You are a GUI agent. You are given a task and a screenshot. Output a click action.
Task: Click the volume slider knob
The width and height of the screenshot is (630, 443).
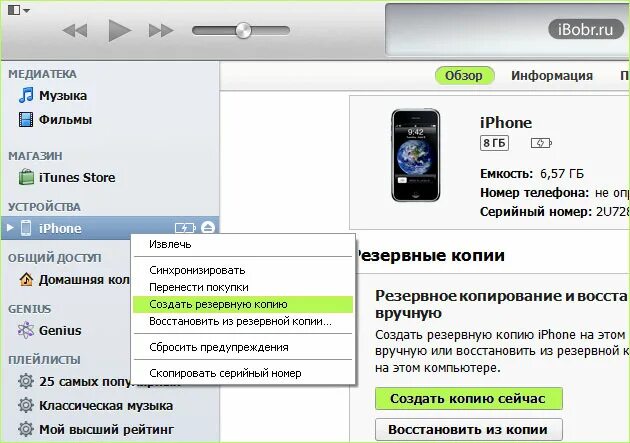[243, 31]
